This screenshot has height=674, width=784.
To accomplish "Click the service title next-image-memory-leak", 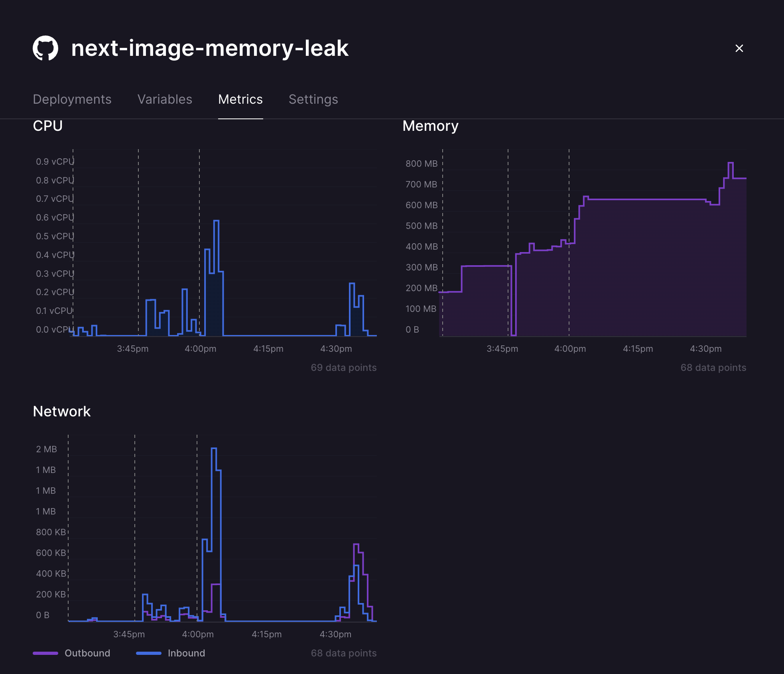I will (x=210, y=48).
